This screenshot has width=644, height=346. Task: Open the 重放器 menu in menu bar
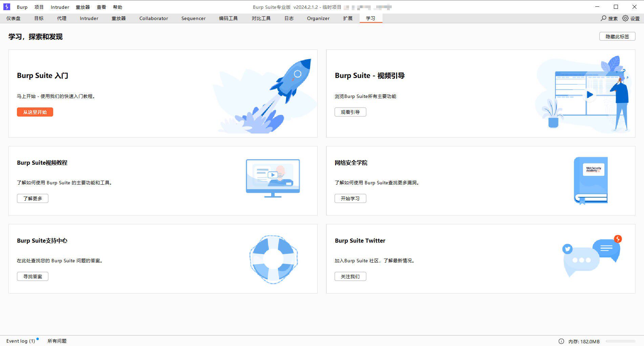[x=83, y=7]
